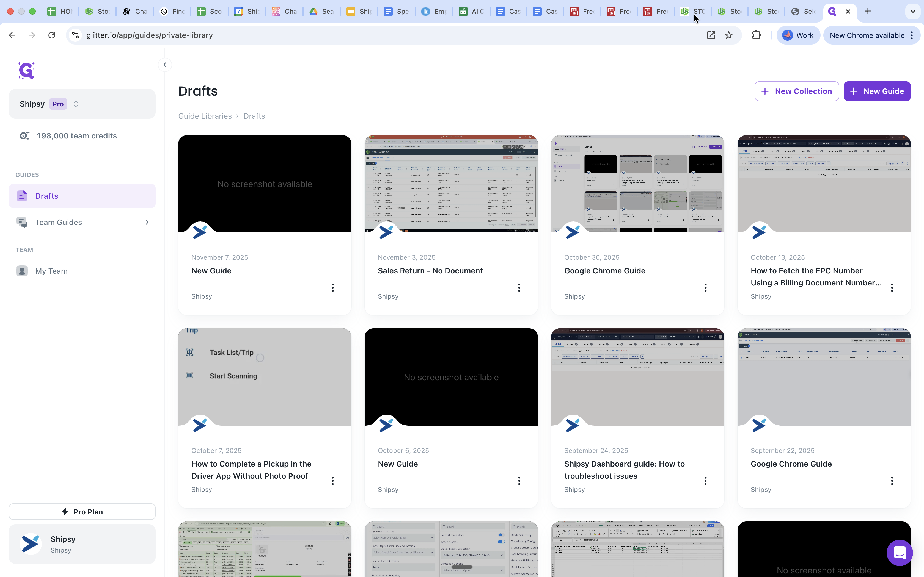Expand the Team Guides section
This screenshot has width=924, height=577.
[x=147, y=223]
